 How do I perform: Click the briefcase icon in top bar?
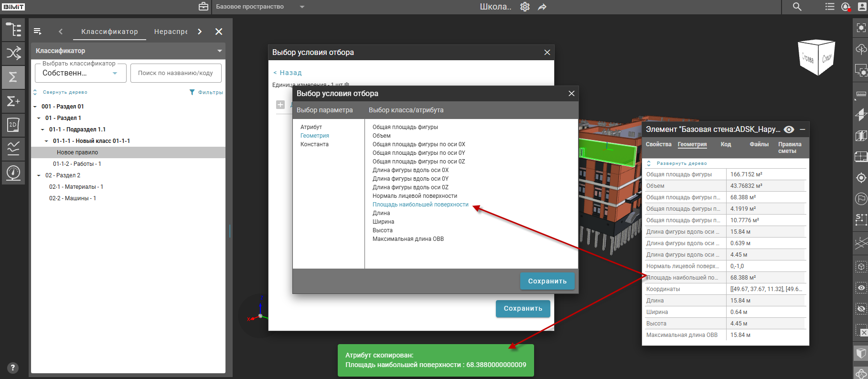(x=204, y=7)
